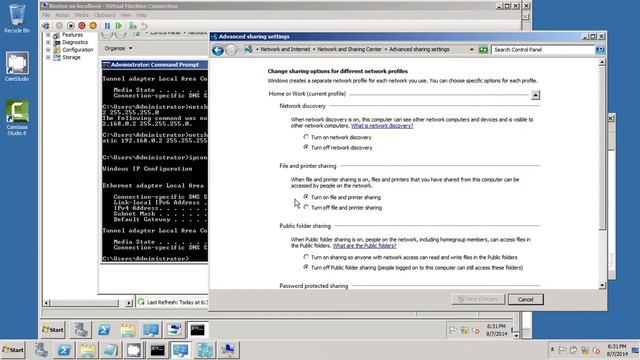640x360 pixels.
Task: Show hidden icons arrow in host tray
Action: (x=552, y=350)
